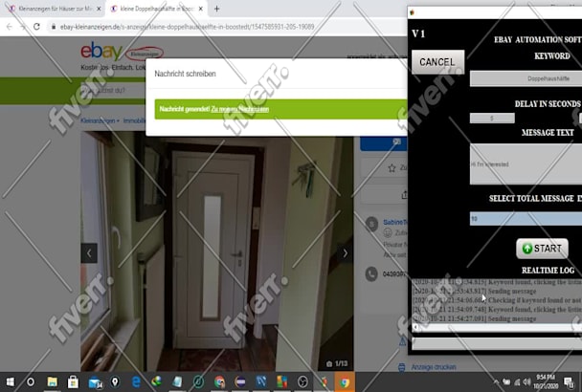Edit the KEYWORD field containing Doppelhaushälfte

526,78
